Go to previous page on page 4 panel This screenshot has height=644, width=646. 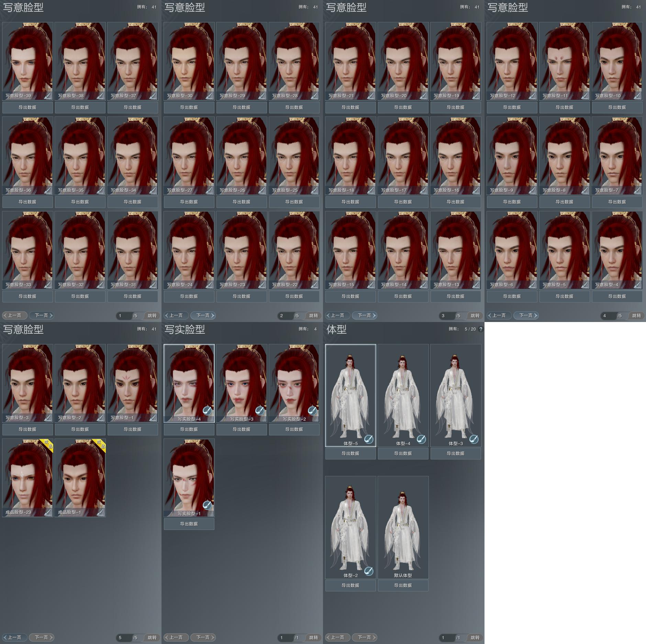[x=499, y=315]
